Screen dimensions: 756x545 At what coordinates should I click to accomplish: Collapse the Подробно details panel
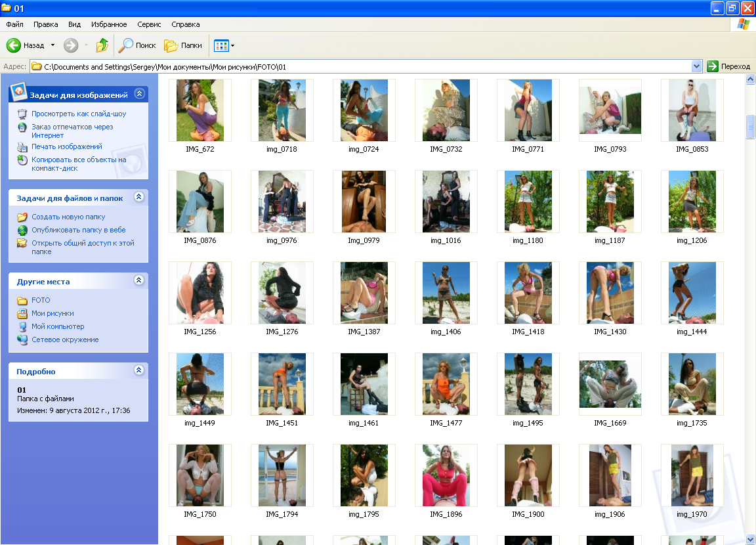click(x=139, y=370)
